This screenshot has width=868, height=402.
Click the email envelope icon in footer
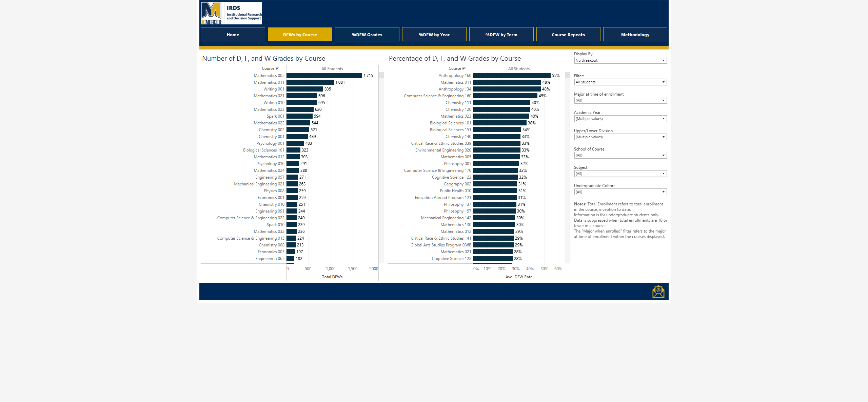[658, 292]
